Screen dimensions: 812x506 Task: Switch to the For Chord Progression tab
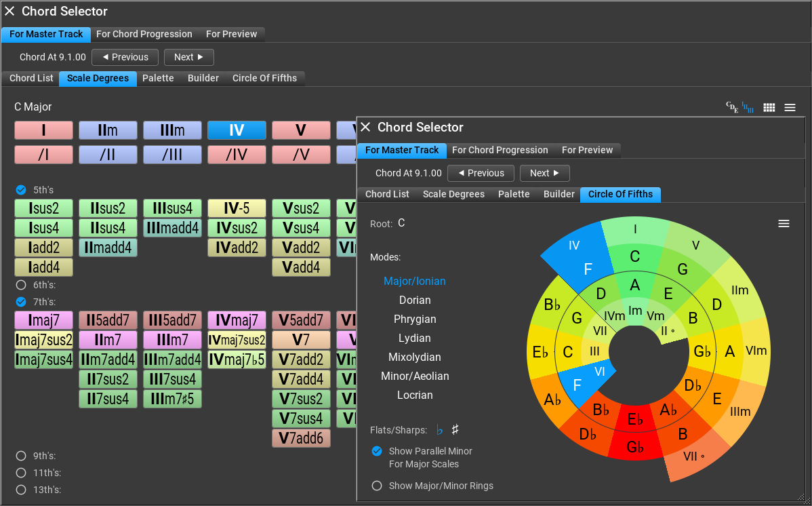pyautogui.click(x=500, y=150)
